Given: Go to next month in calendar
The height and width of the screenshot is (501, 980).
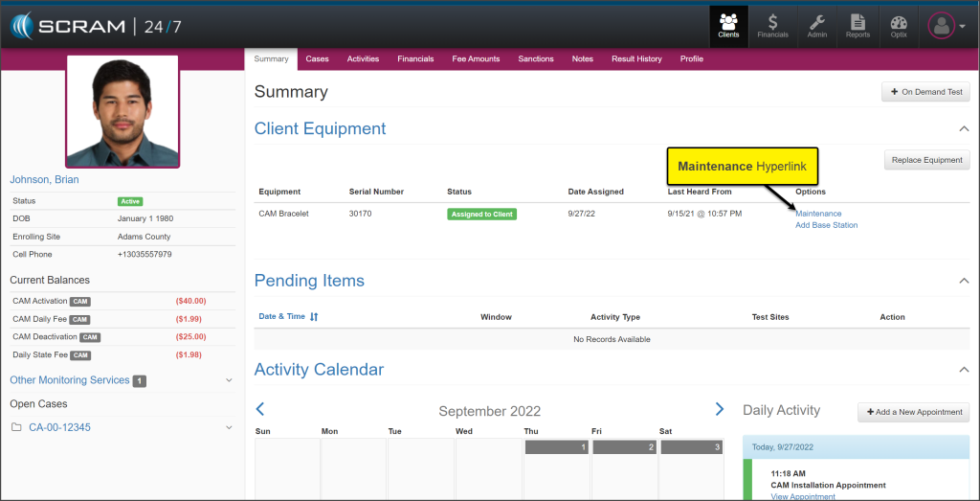Looking at the screenshot, I should coord(720,409).
